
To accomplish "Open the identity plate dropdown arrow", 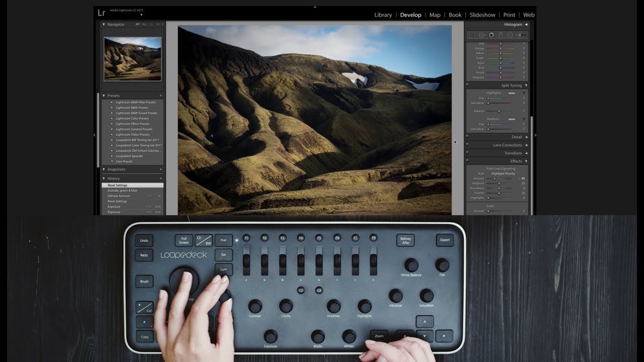I will coord(141,15).
